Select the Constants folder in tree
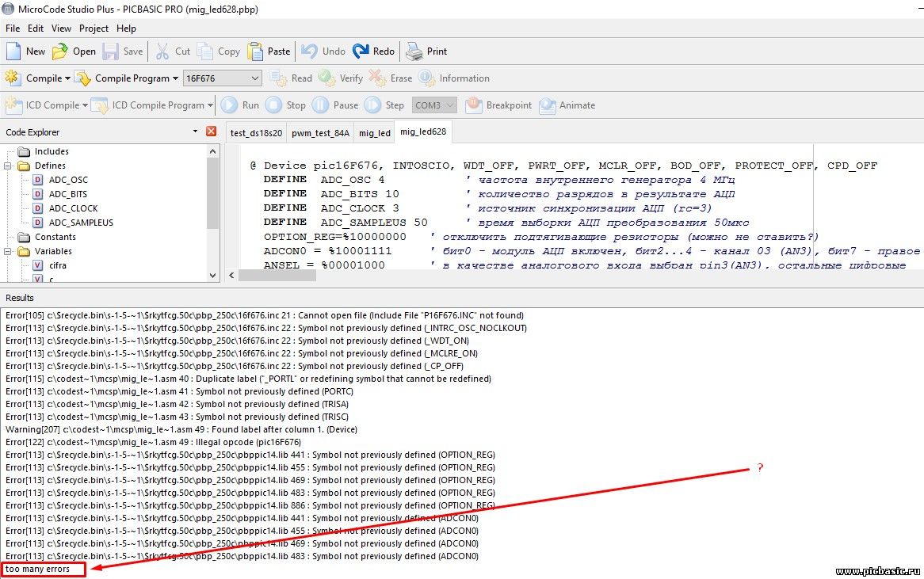 tap(55, 237)
